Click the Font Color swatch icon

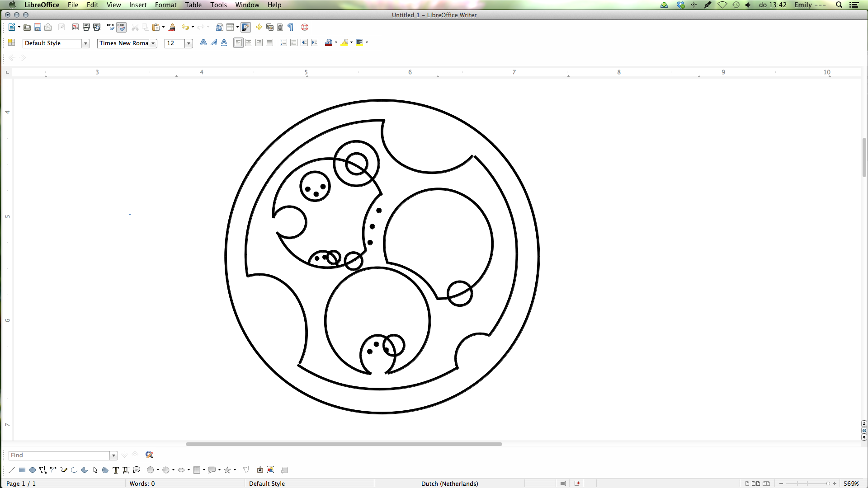[329, 42]
